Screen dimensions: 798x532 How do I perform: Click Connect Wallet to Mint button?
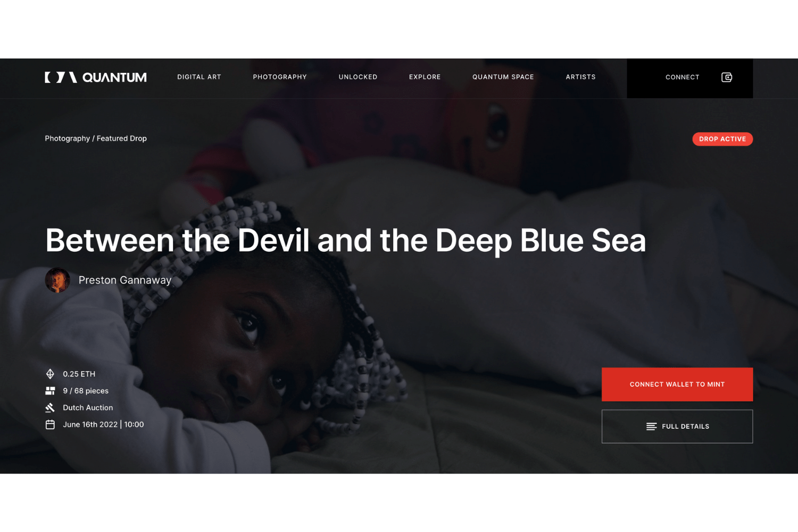(677, 384)
